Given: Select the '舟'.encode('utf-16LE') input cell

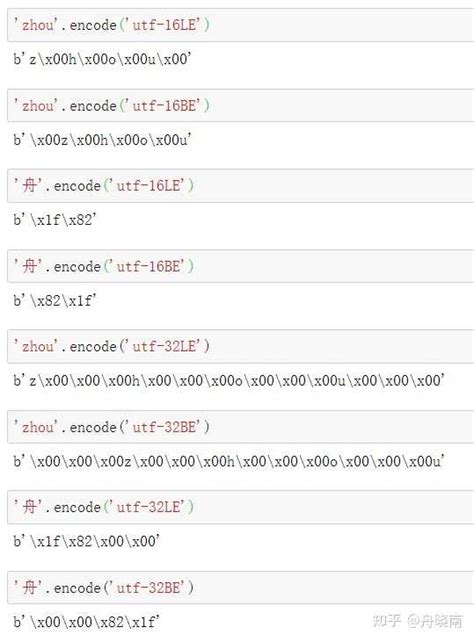Looking at the screenshot, I should (x=241, y=186).
